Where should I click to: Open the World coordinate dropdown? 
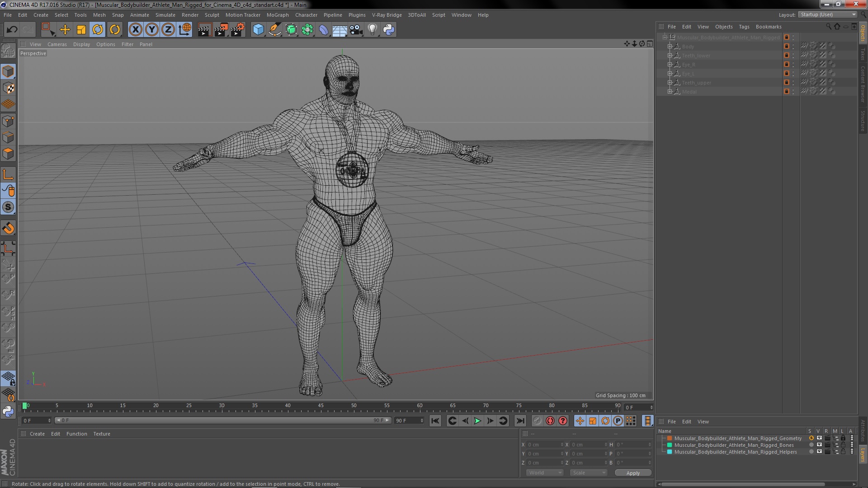pos(545,473)
